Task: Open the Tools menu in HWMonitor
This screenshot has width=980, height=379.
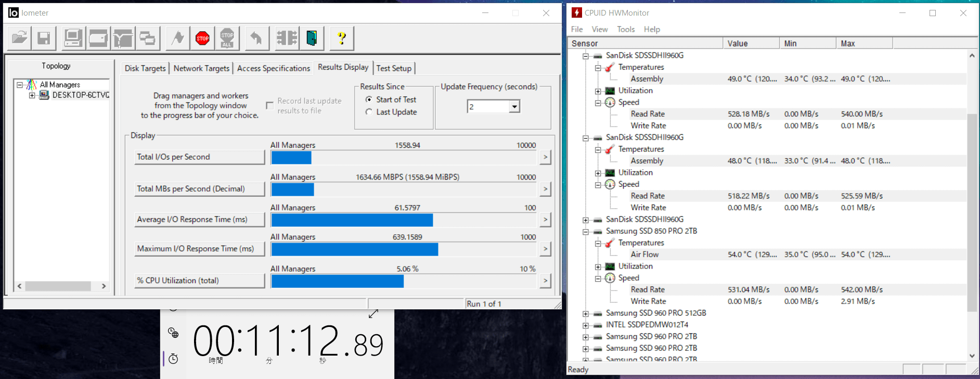Action: (626, 29)
